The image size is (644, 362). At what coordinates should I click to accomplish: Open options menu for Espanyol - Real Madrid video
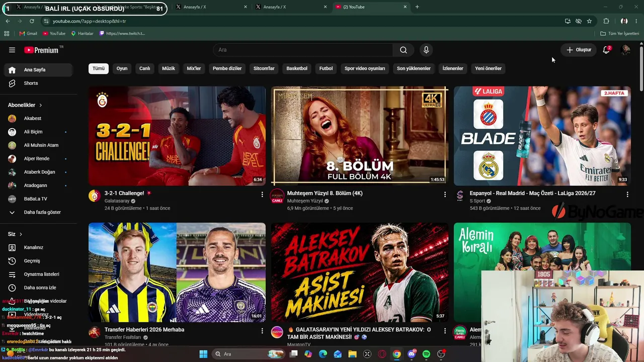point(627,194)
